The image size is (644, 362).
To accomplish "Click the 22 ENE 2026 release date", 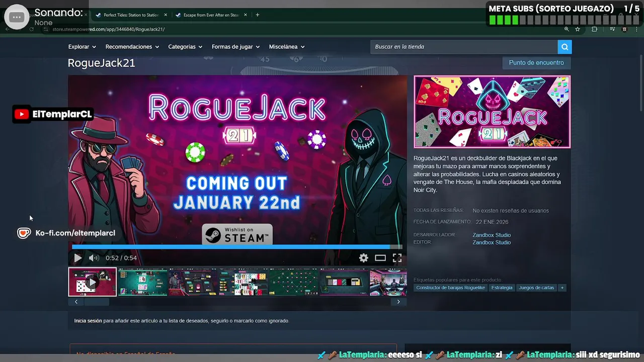I will [492, 222].
